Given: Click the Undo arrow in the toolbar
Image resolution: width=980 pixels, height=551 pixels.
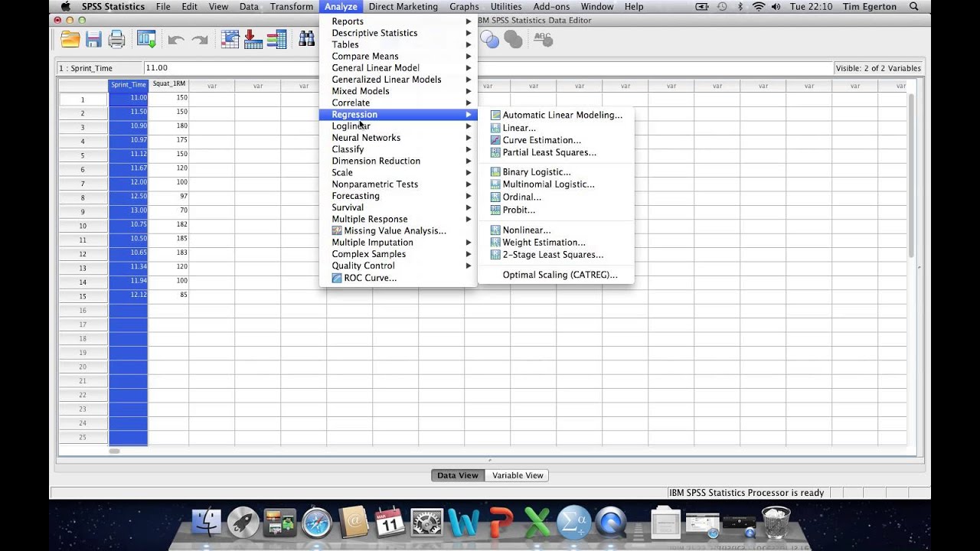Looking at the screenshot, I should tap(176, 41).
